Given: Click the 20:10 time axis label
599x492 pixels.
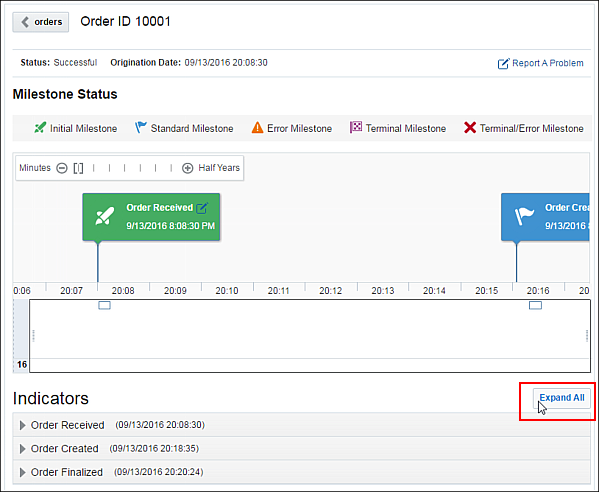Looking at the screenshot, I should (x=227, y=291).
